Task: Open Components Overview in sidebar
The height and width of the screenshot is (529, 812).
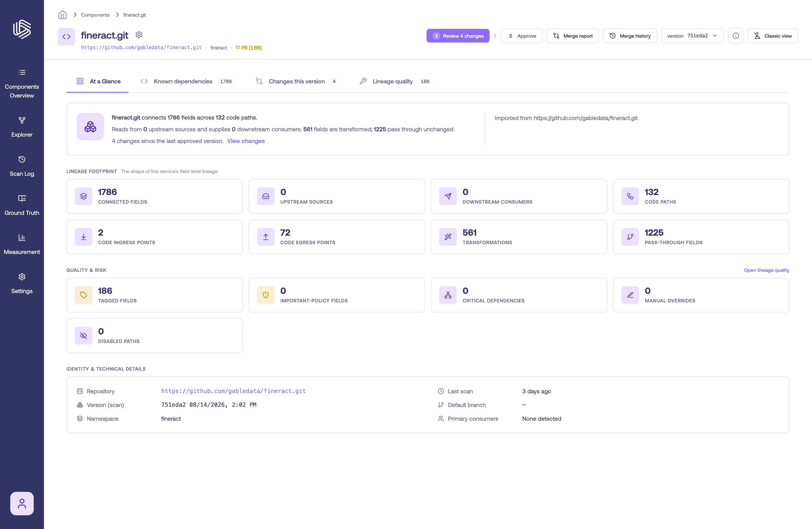Action: click(x=22, y=84)
